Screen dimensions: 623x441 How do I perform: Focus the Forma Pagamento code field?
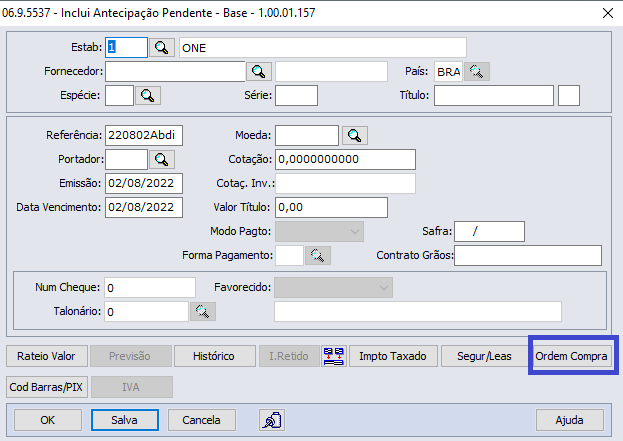(289, 255)
